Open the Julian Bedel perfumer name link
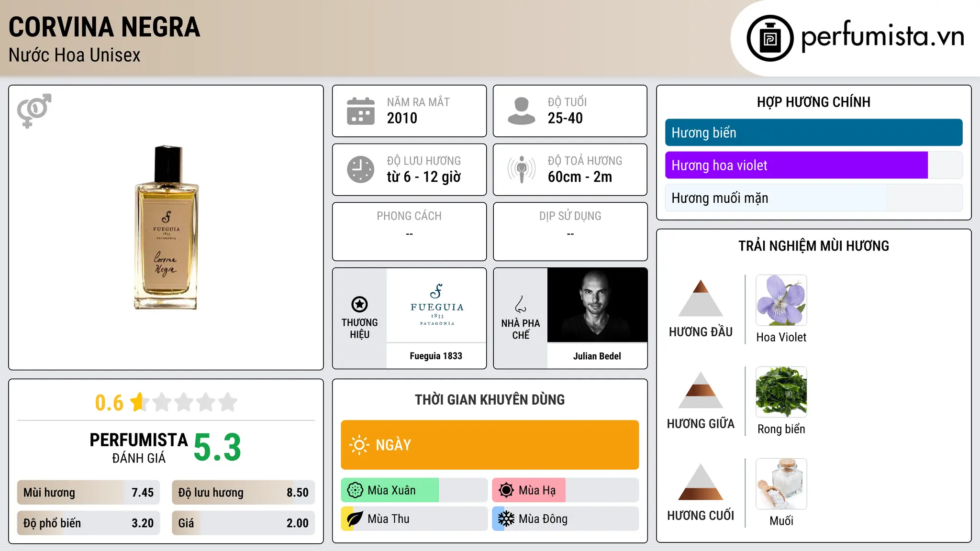The width and height of the screenshot is (980, 551). [x=597, y=356]
